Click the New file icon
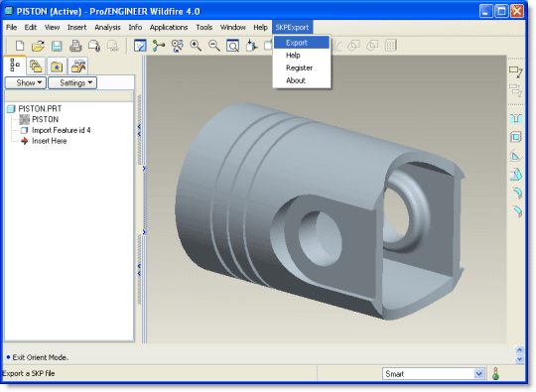 (x=20, y=46)
